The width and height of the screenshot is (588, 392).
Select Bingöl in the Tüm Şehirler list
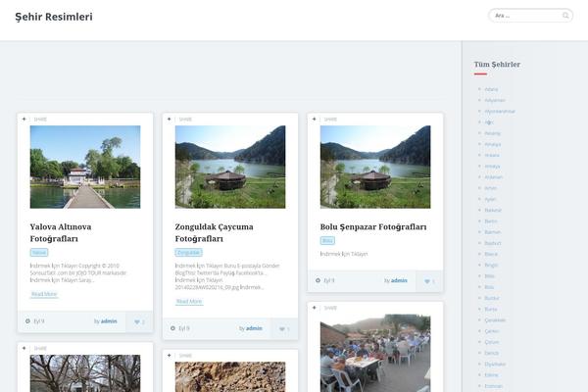[491, 265]
